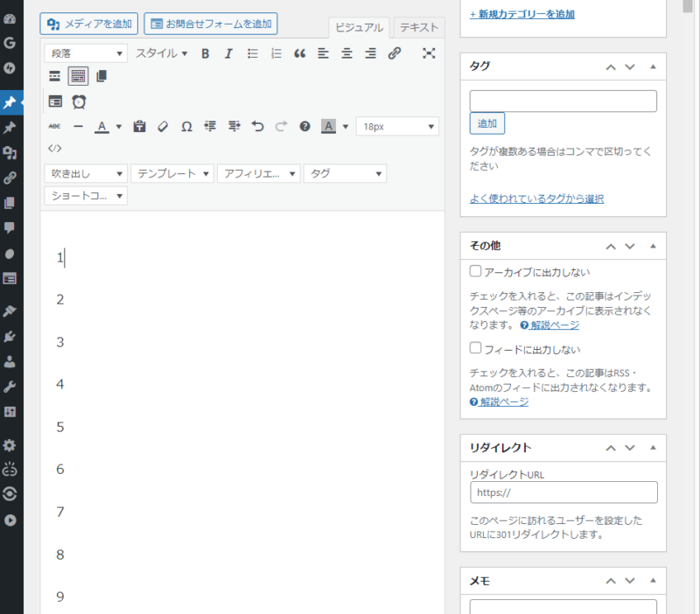Viewport: 700px width, 614px height.
Task: Open the 吹き出し dropdown
Action: click(86, 173)
